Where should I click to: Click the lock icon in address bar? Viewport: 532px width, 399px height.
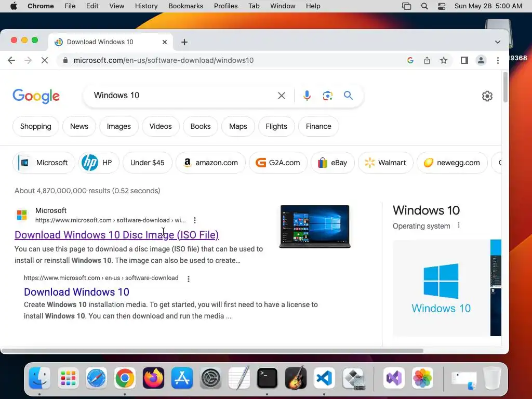click(65, 60)
